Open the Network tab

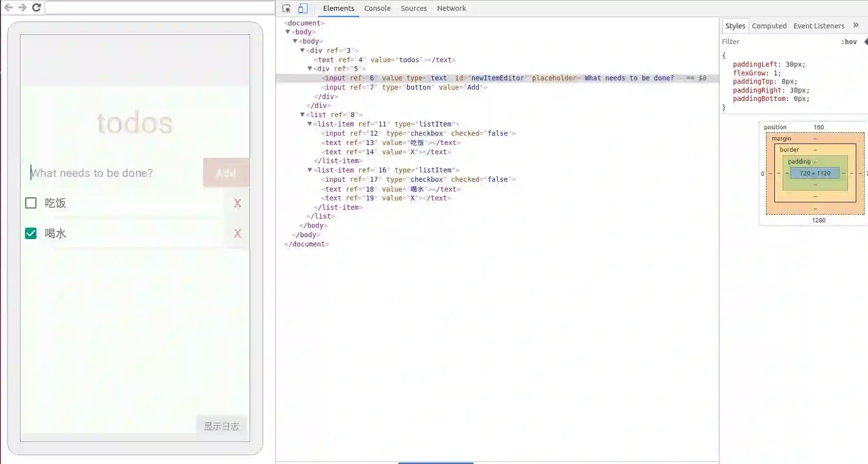[451, 8]
